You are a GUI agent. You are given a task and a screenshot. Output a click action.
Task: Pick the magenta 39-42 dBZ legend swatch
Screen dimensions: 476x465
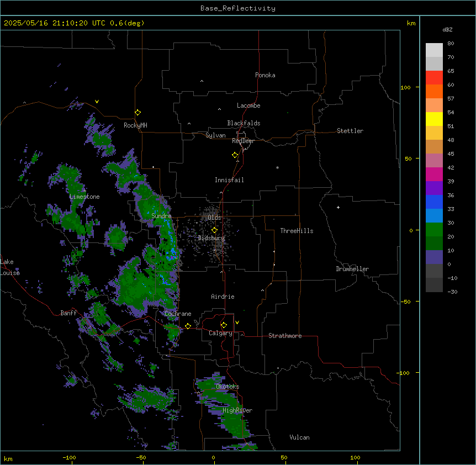click(434, 175)
